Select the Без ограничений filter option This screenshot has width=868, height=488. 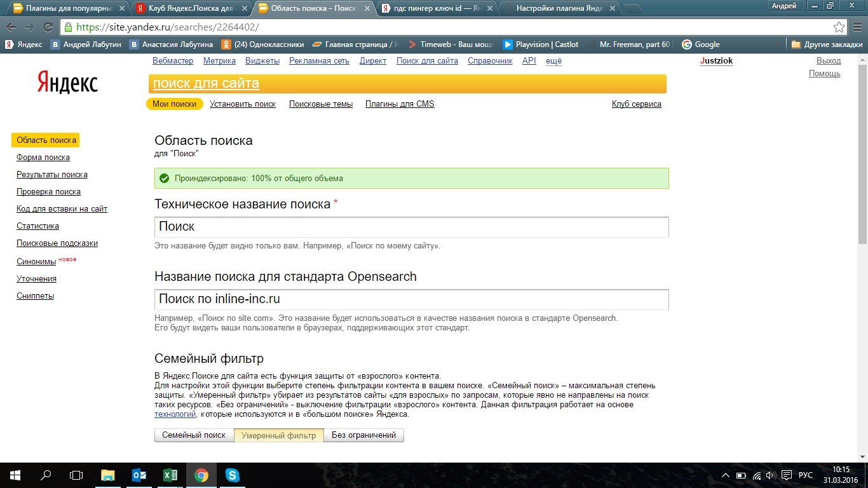[x=363, y=435]
